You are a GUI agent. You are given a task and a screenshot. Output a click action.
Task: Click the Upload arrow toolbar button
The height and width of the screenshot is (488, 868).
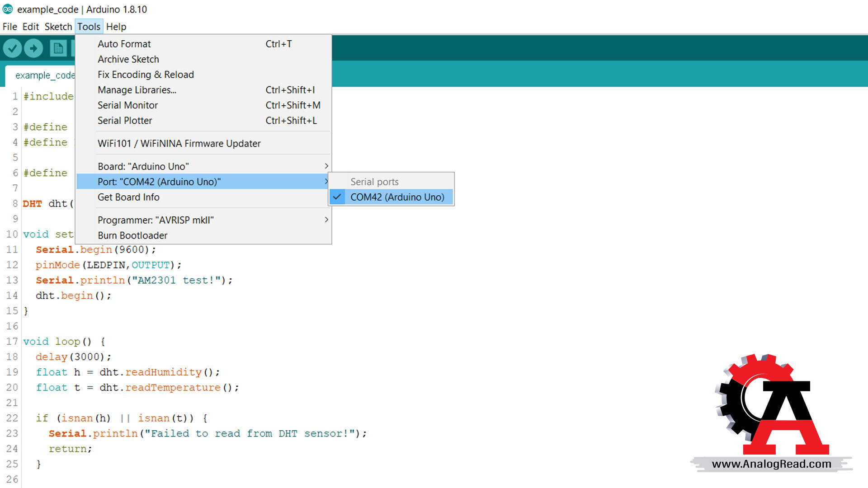pyautogui.click(x=33, y=48)
